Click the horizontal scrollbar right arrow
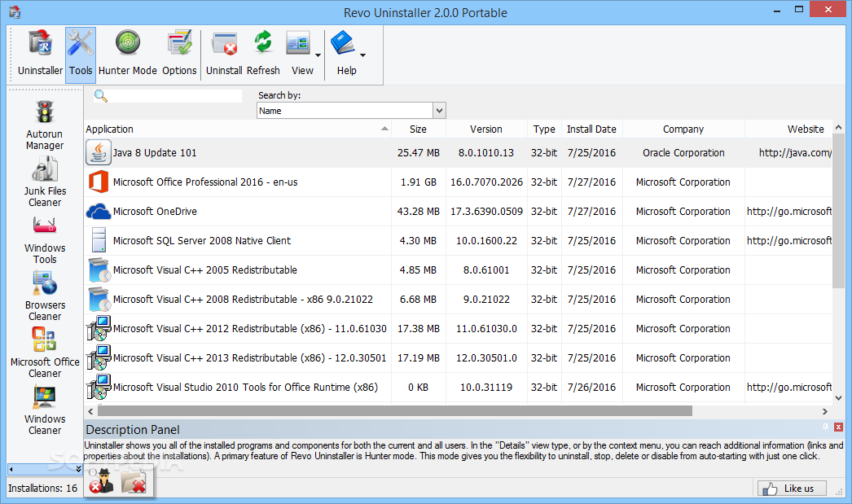 [825, 412]
